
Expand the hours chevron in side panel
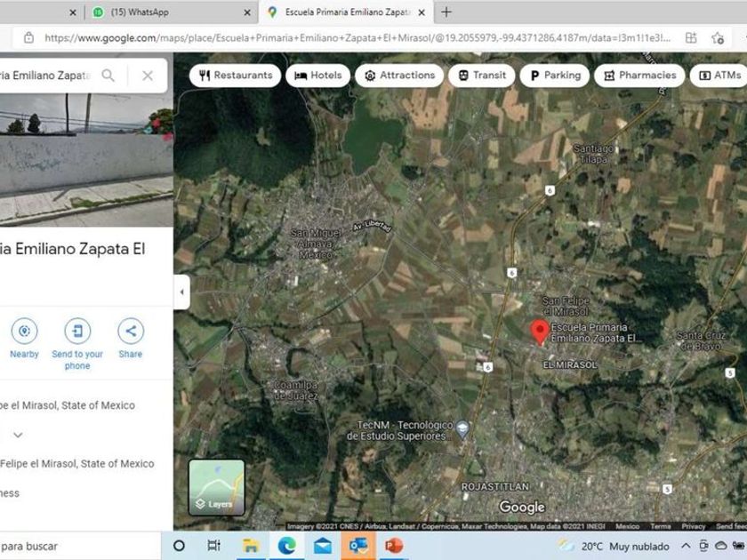click(18, 435)
